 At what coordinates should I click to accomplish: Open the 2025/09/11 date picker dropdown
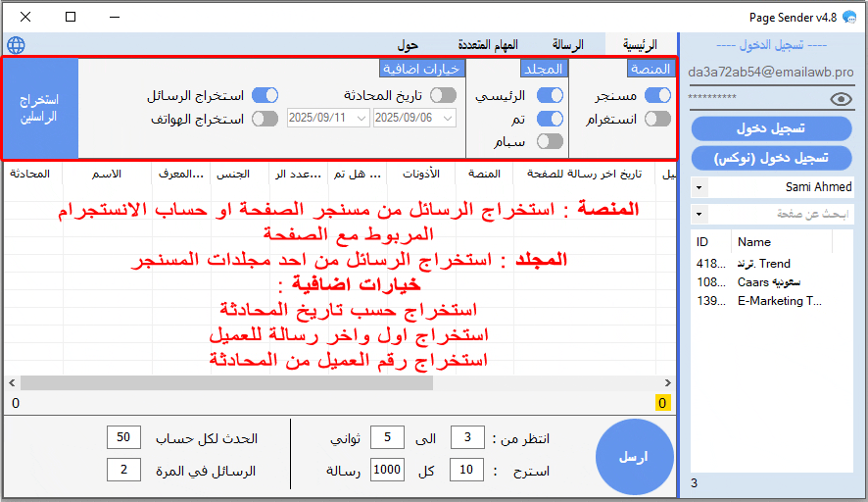[362, 118]
